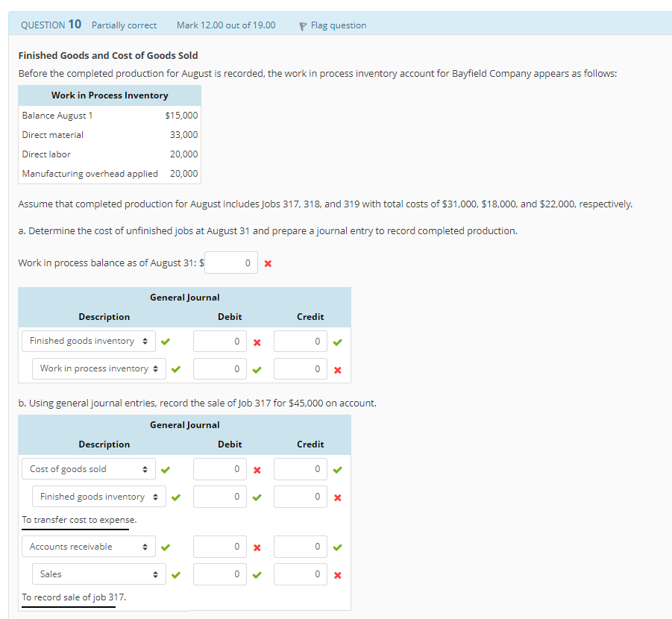Click the green checkmark beside Finished goods inventory dropdown
Viewport: 672px width, 619px height.
[166, 341]
